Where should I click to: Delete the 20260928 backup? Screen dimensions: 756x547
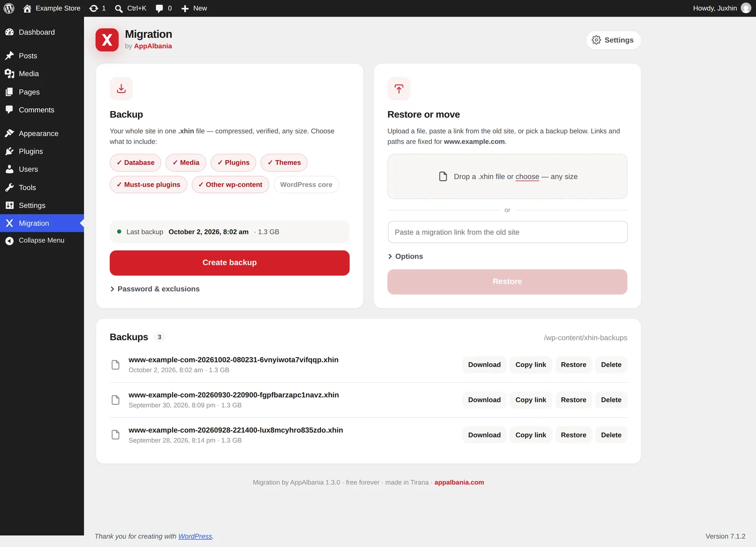coord(611,435)
